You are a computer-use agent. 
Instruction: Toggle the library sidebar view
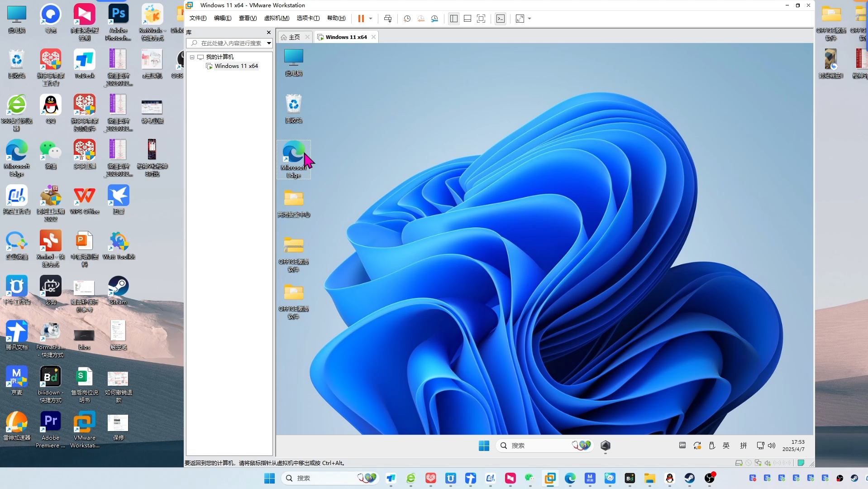click(x=454, y=19)
